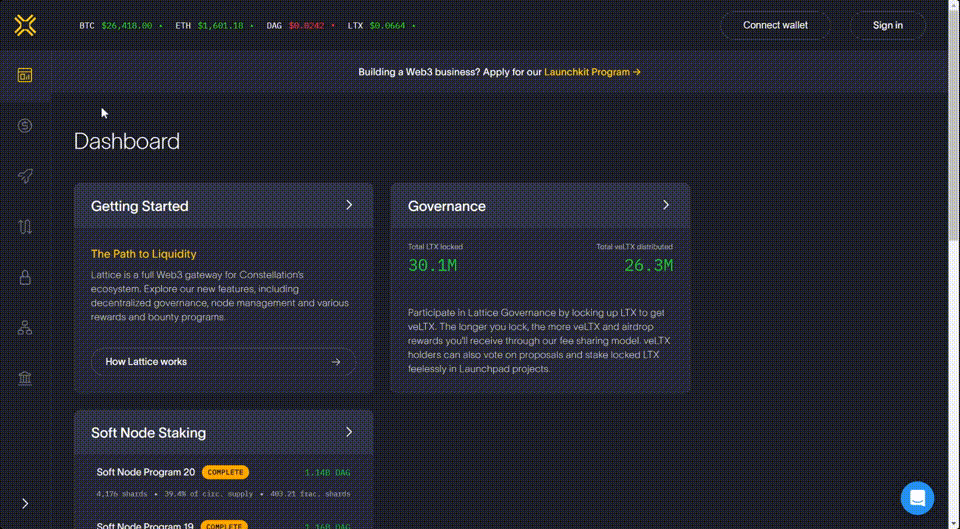The image size is (960, 529).
Task: Open the rocket Launchpad sidebar icon
Action: tap(25, 176)
